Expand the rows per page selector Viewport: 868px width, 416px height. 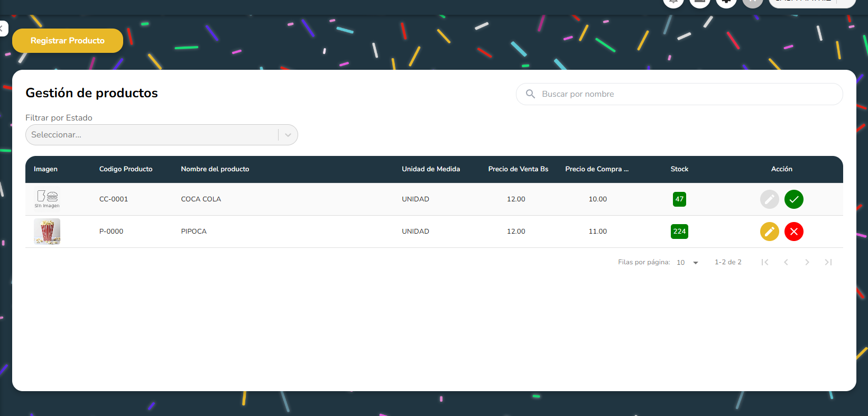688,263
